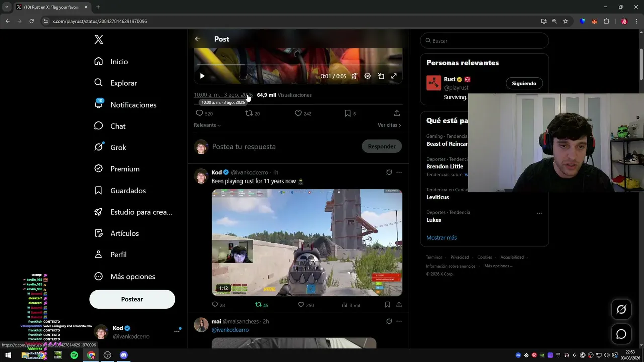Viewport: 644px width, 362px height.
Task: Open the floating chat messages button
Action: (x=621, y=334)
